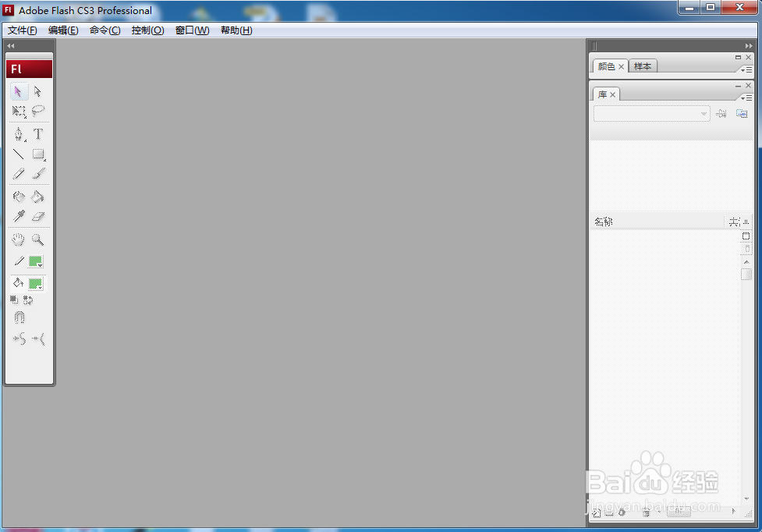This screenshot has height=532, width=762.
Task: Click the New Symbol icon in library
Action: (597, 512)
